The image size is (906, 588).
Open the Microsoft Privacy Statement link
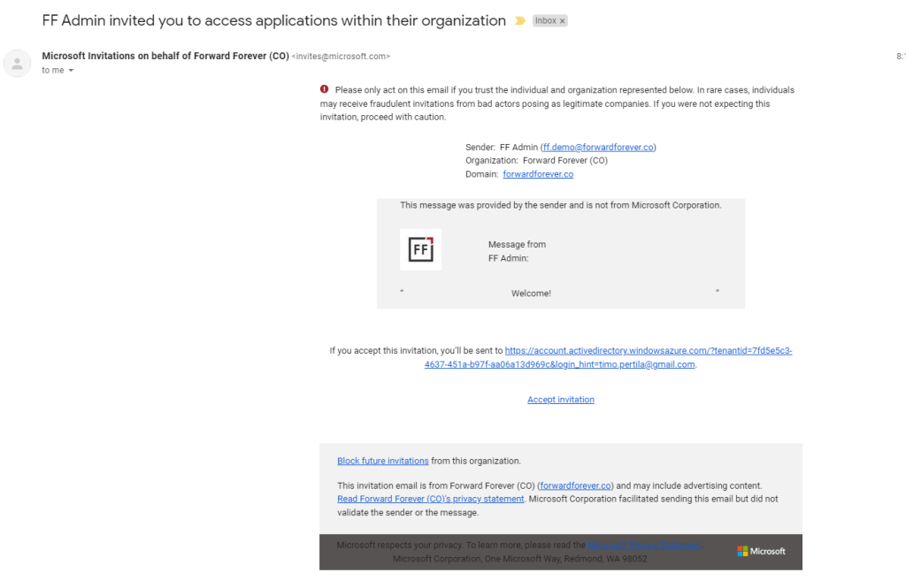pos(644,545)
